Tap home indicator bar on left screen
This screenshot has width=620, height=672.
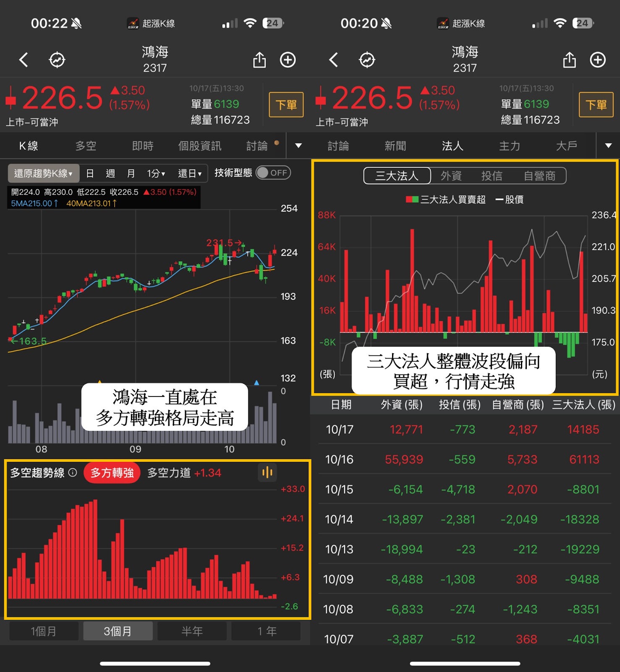[x=155, y=664]
